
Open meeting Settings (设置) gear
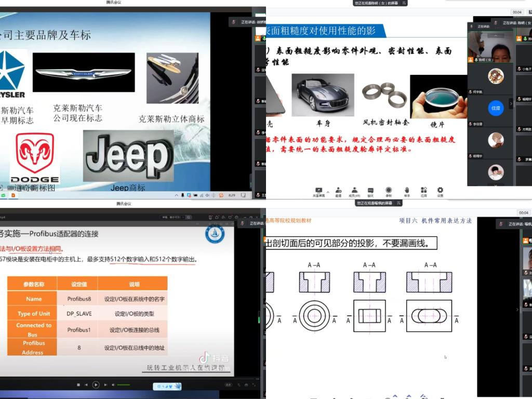point(440,190)
